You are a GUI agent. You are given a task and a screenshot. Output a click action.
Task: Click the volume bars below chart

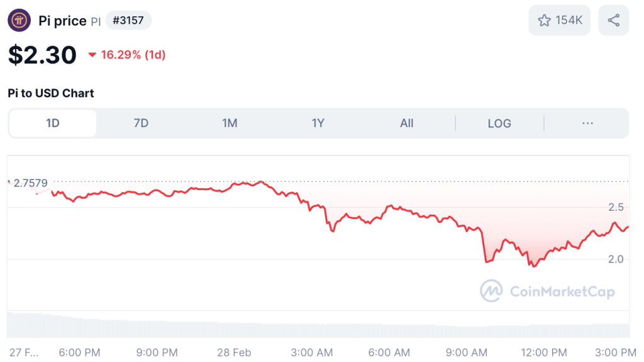tap(314, 326)
